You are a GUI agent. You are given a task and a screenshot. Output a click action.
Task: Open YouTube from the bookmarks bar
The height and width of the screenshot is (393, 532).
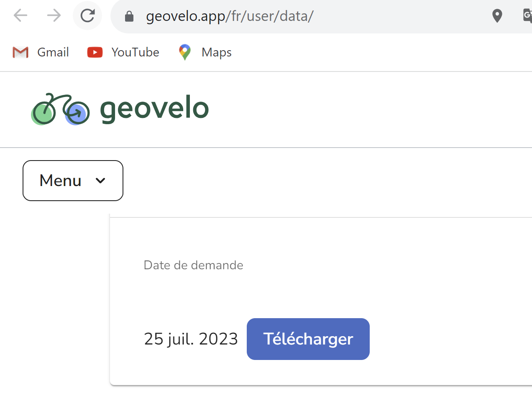[95, 52]
